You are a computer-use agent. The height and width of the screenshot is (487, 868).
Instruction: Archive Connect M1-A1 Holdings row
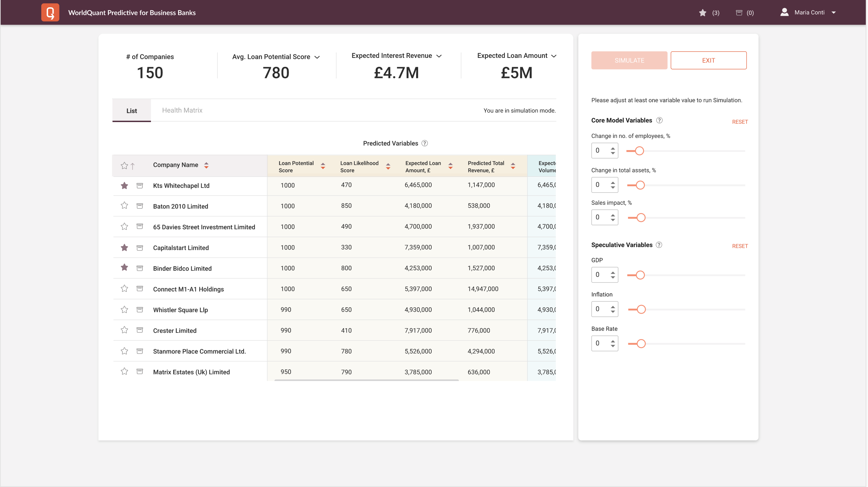pos(140,289)
